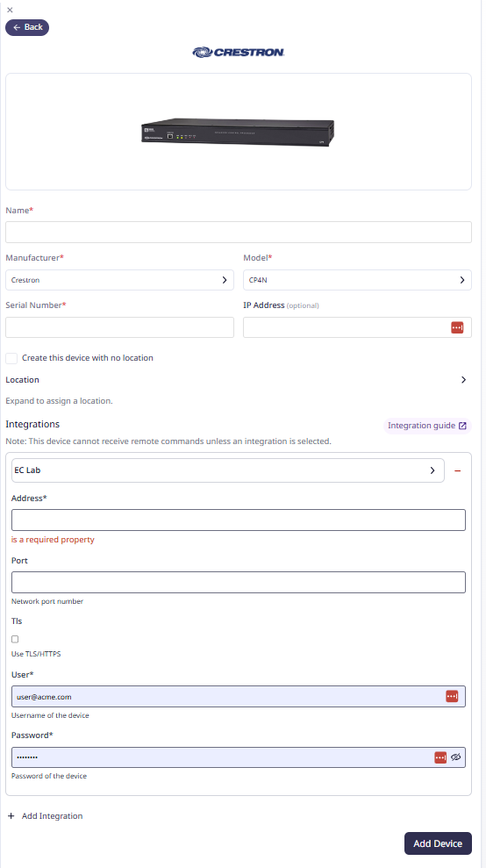This screenshot has width=486, height=868.
Task: Click the 'Network port number' hint text
Action: pos(47,601)
